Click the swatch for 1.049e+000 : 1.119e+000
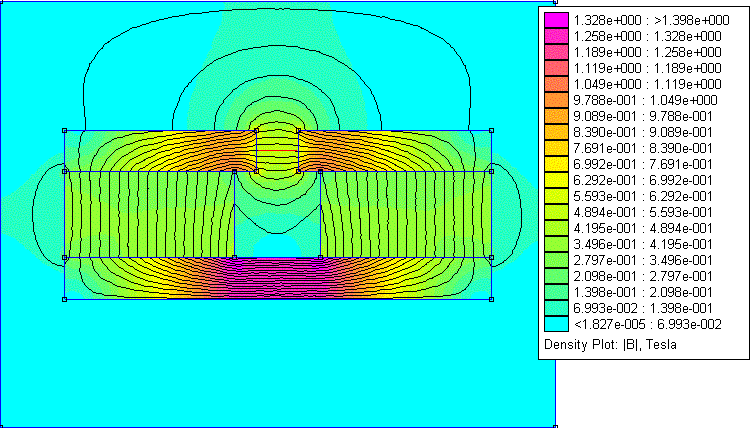Viewport: 756px width, 428px height. pos(556,84)
